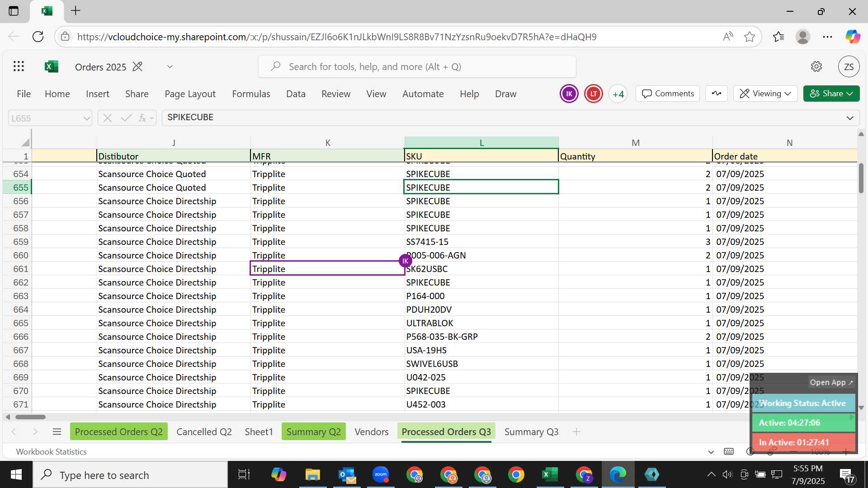868x488 pixels.
Task: Open File Explorer from the taskbar
Action: point(312,474)
